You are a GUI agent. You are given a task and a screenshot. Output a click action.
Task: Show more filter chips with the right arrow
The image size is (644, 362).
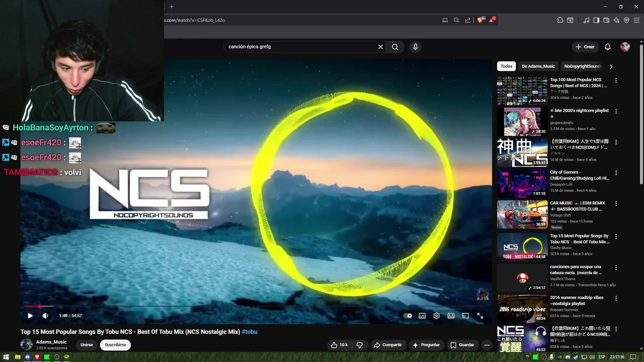click(x=611, y=66)
